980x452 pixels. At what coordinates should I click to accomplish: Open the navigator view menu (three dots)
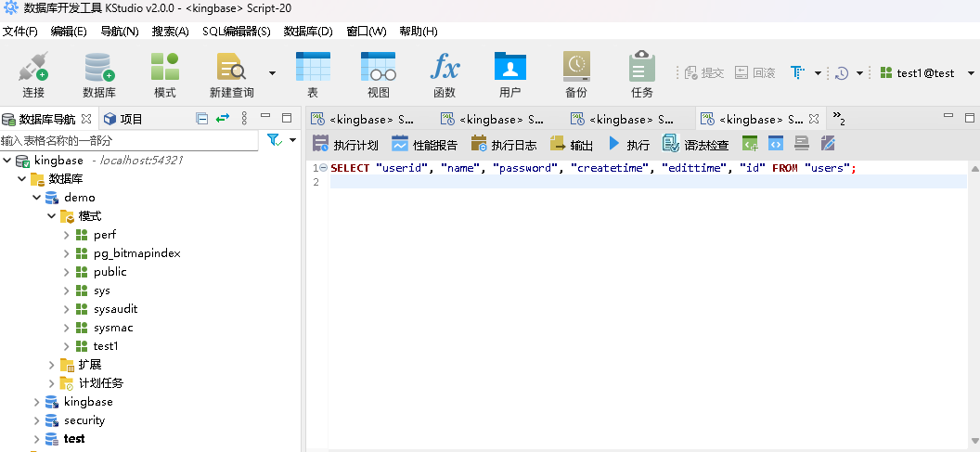[244, 118]
